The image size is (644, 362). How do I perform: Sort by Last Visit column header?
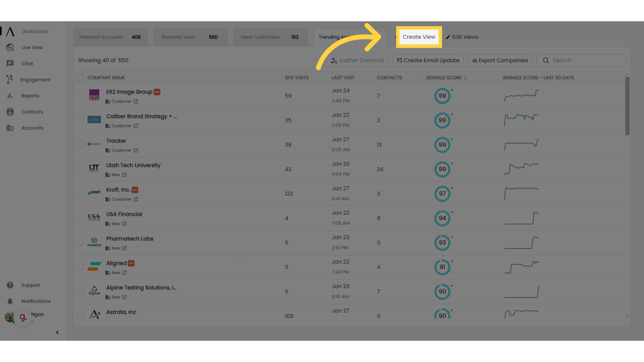(x=343, y=78)
